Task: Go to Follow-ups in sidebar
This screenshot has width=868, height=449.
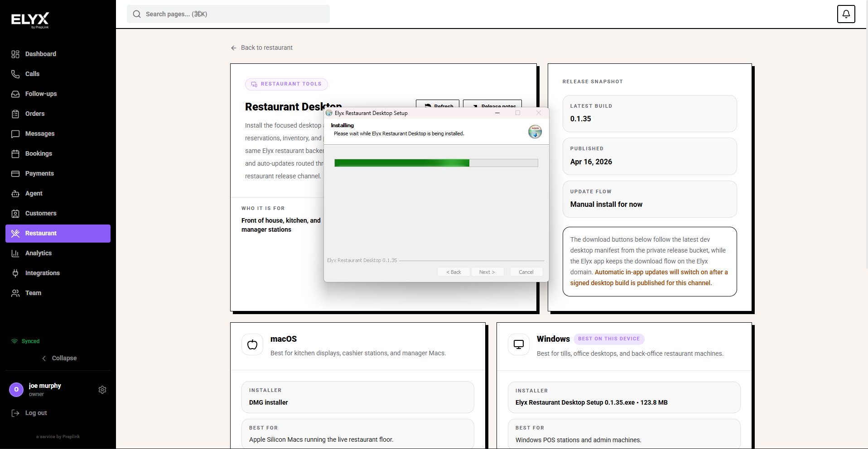Action: point(58,94)
